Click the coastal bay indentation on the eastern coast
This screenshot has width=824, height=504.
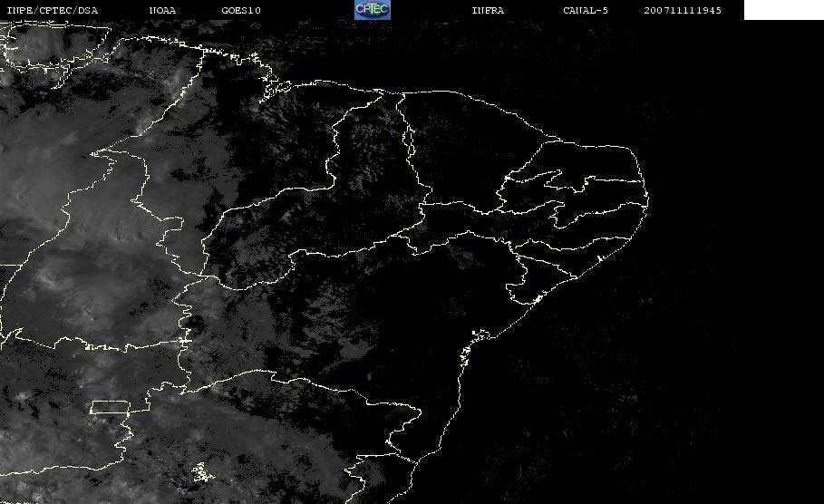point(470,355)
